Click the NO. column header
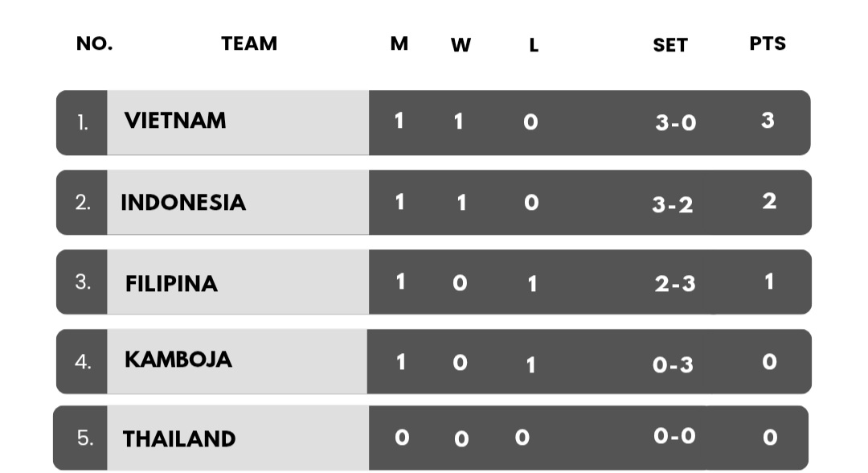 click(x=95, y=43)
